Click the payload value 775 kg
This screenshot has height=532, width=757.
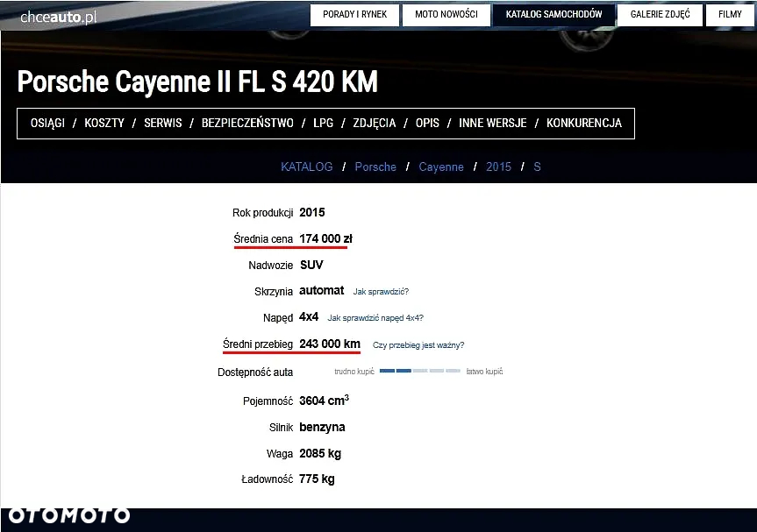[x=317, y=479]
